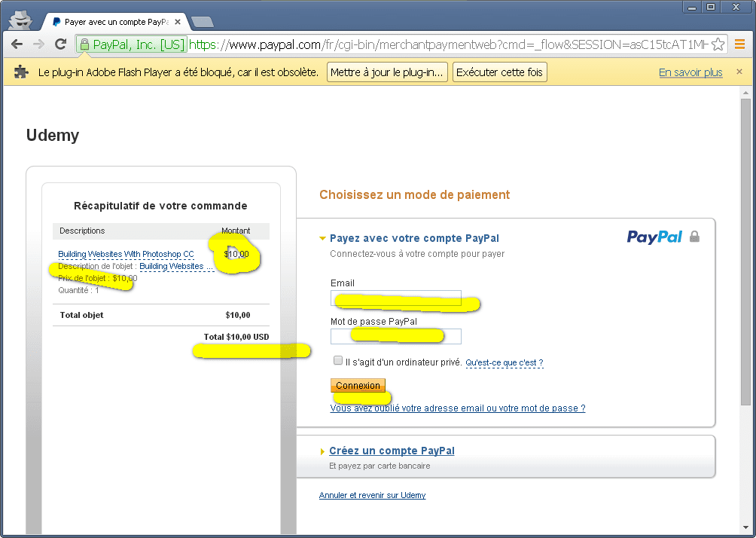Viewport: 756px width, 538px height.
Task: Click the Connexion button
Action: pyautogui.click(x=358, y=386)
